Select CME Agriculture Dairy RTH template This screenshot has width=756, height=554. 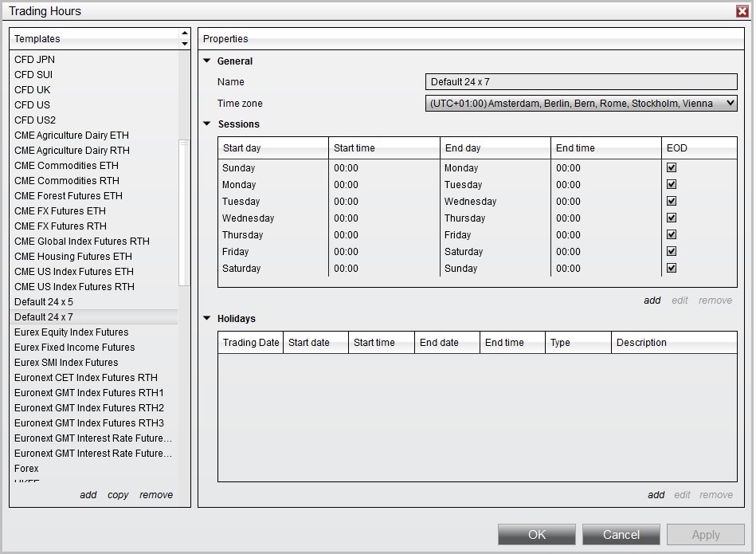(x=93, y=150)
